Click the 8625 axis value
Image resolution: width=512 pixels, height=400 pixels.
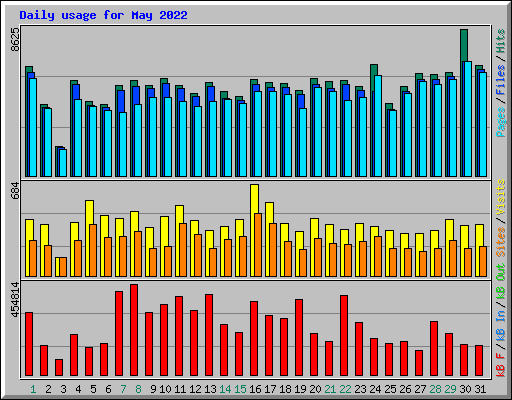click(x=15, y=39)
